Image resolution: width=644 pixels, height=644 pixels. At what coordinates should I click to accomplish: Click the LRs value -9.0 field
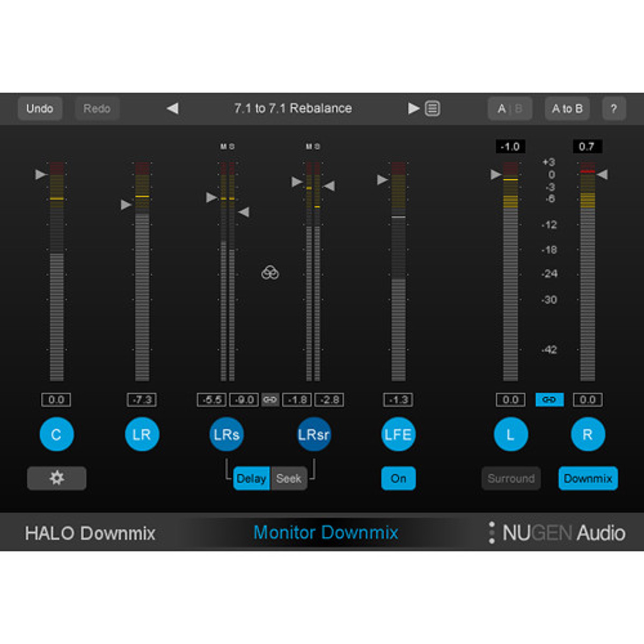pyautogui.click(x=244, y=400)
